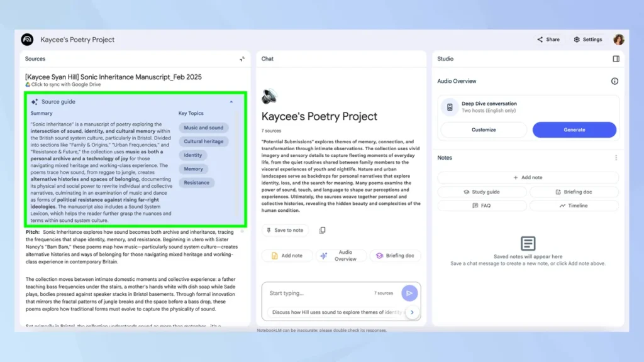Click the Generate button for Audio Overview
Image resolution: width=644 pixels, height=362 pixels.
click(574, 129)
